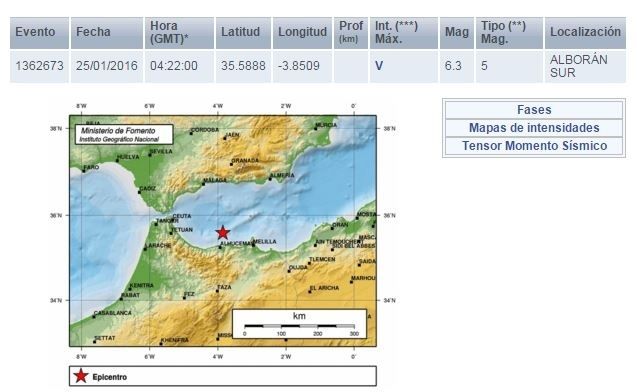This screenshot has width=637, height=392.
Task: Open Tensor Momento Sísmico link
Action: click(x=534, y=145)
